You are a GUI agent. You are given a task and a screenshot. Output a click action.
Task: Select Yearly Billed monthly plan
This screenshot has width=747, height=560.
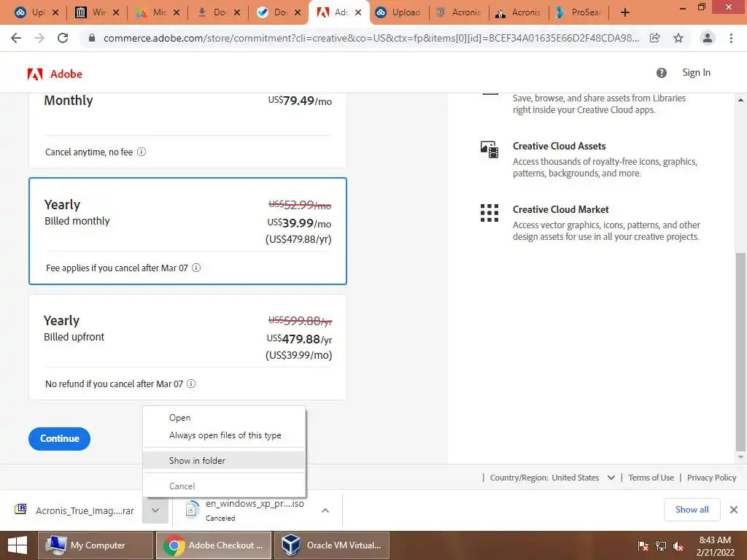(187, 231)
